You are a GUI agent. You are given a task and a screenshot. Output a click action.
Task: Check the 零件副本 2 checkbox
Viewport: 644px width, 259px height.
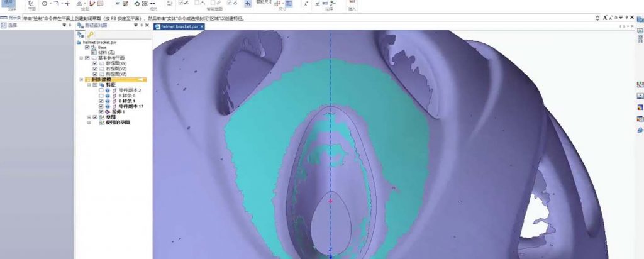[x=101, y=90]
